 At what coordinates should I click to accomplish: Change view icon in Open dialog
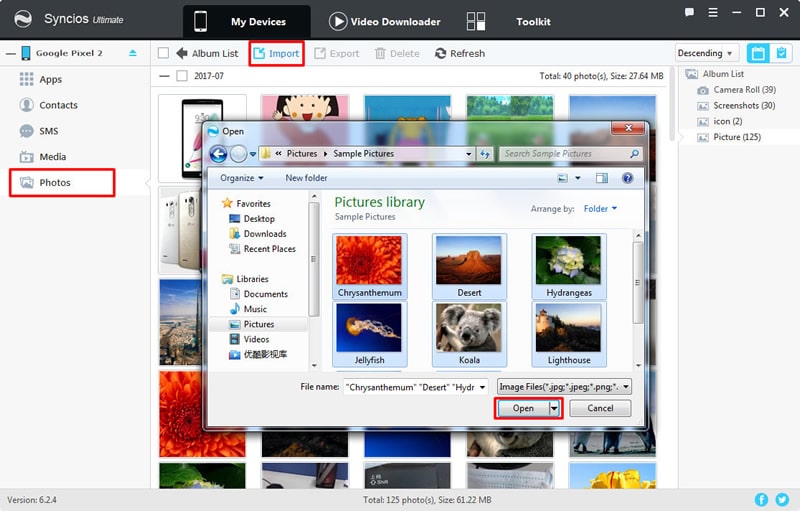tap(562, 178)
